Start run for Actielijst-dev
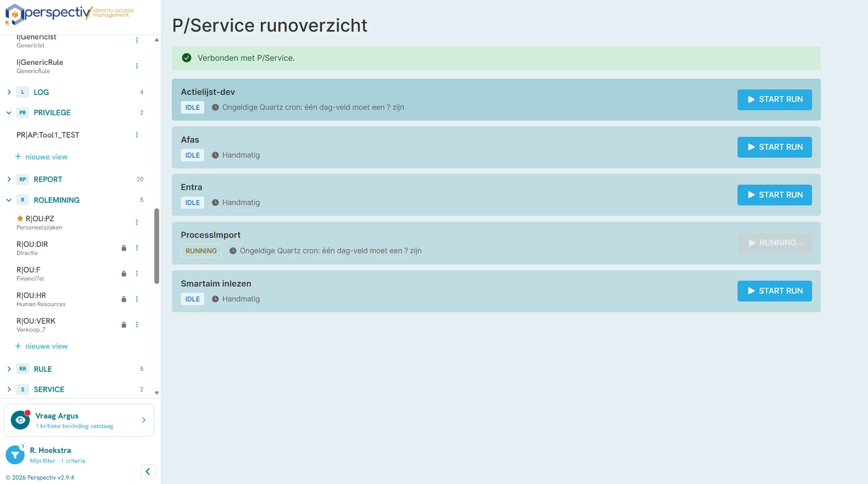Screen dimensions: 868x484 [x=774, y=99]
